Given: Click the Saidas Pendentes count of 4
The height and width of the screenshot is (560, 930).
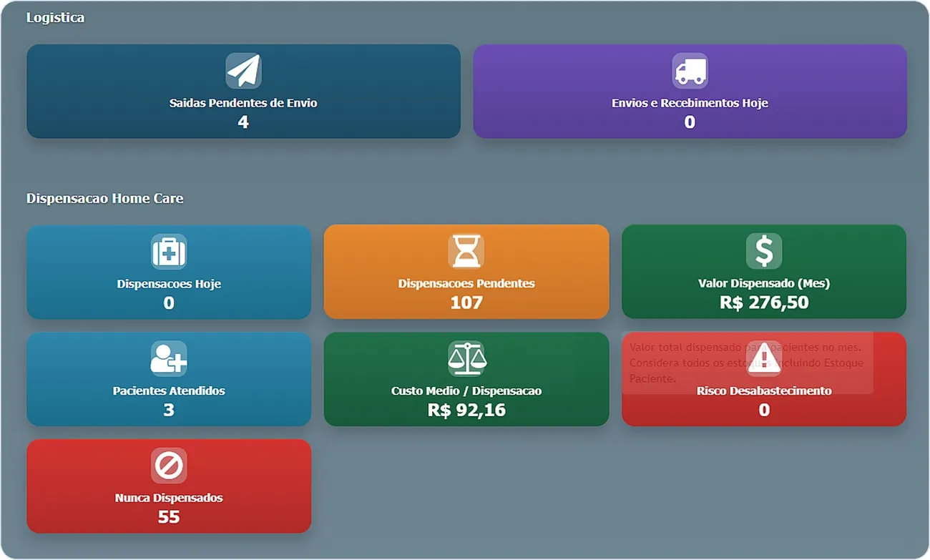Looking at the screenshot, I should [x=243, y=122].
